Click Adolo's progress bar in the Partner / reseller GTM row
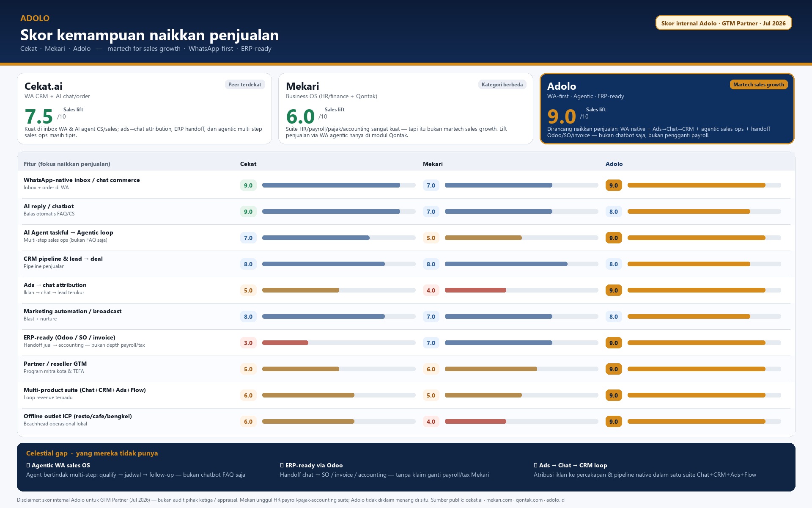Image resolution: width=812 pixels, height=508 pixels. click(x=704, y=369)
